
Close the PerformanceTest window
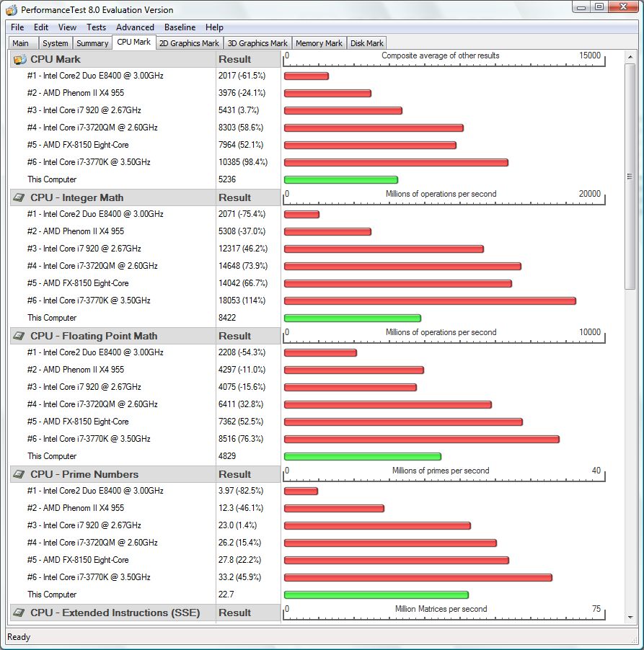(623, 7)
